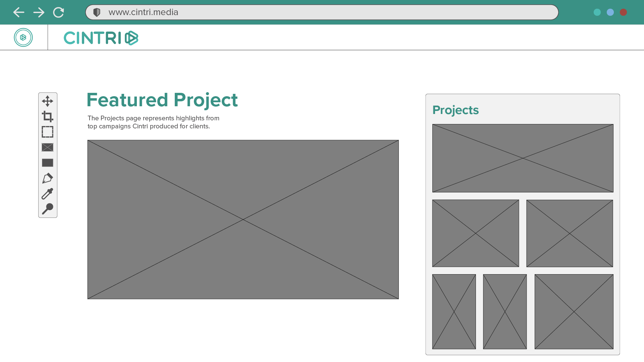Click the shield icon in address bar
Image resolution: width=644 pixels, height=362 pixels.
tap(97, 12)
